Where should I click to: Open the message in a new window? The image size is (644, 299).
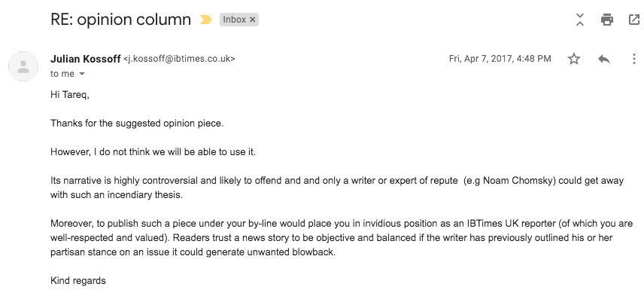[634, 20]
